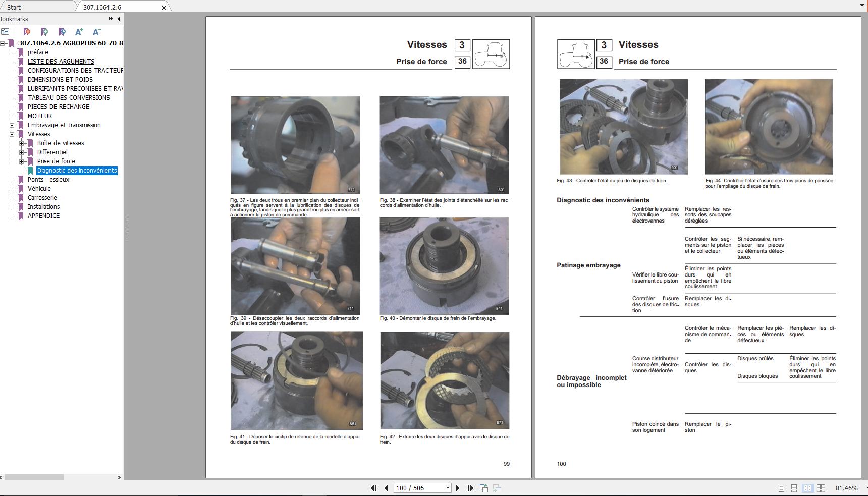Switch to the Start tab

click(x=14, y=7)
